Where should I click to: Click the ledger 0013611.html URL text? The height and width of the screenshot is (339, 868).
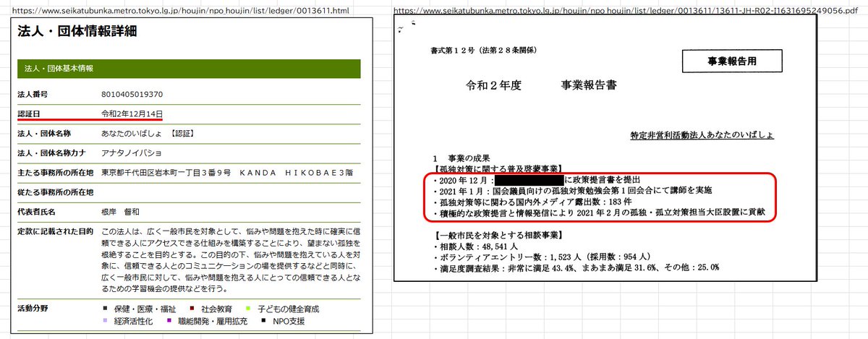182,10
